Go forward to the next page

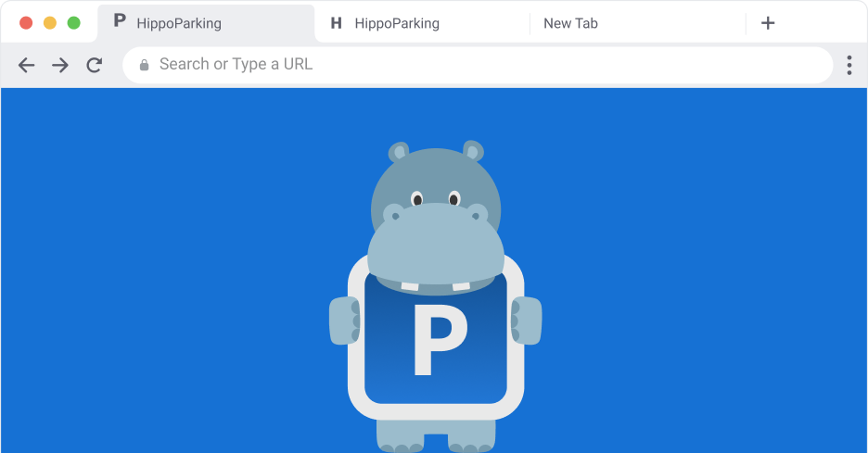coord(59,65)
